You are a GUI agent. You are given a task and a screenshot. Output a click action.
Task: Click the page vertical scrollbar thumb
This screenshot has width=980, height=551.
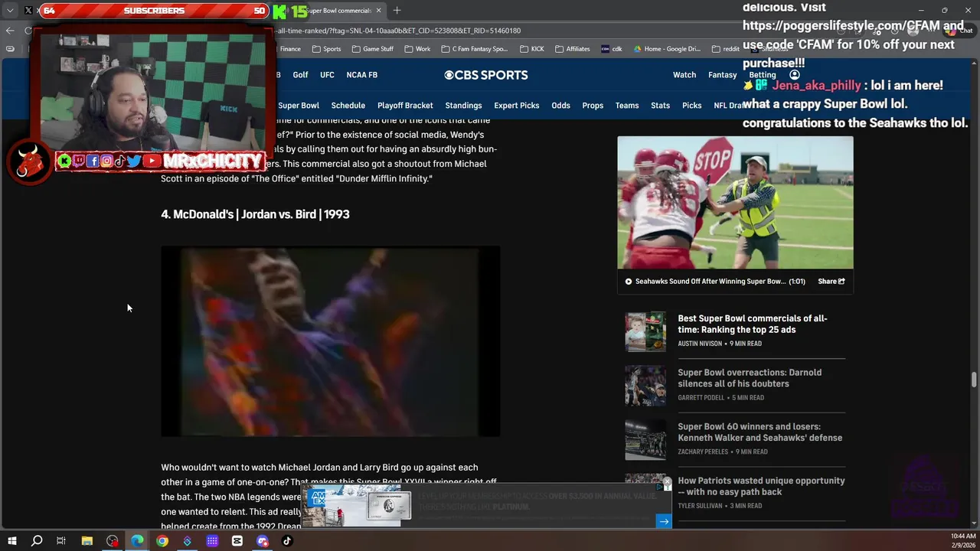975,380
